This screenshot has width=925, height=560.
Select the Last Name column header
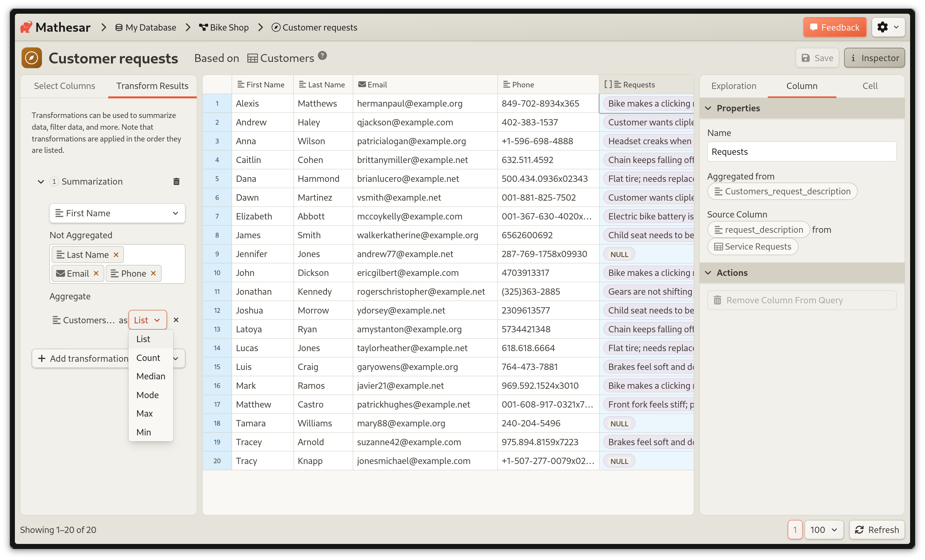point(323,85)
